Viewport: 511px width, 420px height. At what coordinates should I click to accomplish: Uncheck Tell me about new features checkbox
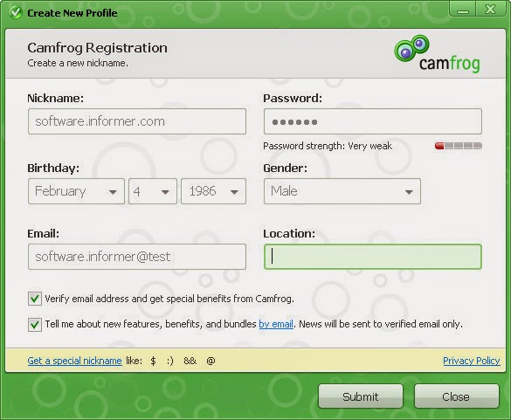click(35, 324)
